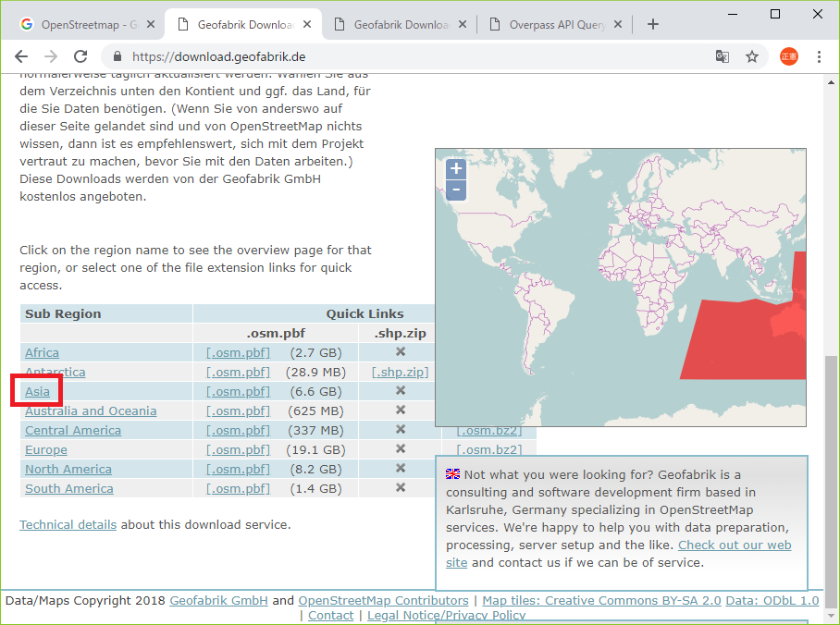The image size is (840, 625).
Task: Download the Asia .osm.pbf file
Action: pos(238,391)
